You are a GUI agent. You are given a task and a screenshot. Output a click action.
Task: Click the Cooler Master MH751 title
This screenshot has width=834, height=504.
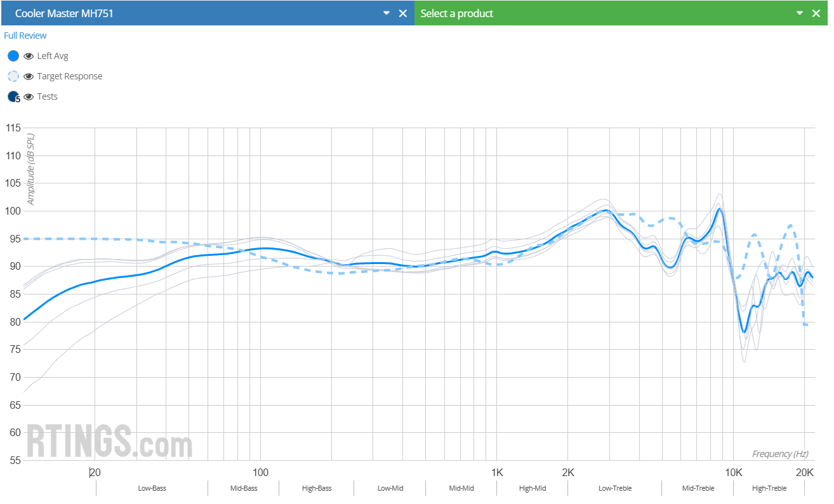pyautogui.click(x=64, y=13)
